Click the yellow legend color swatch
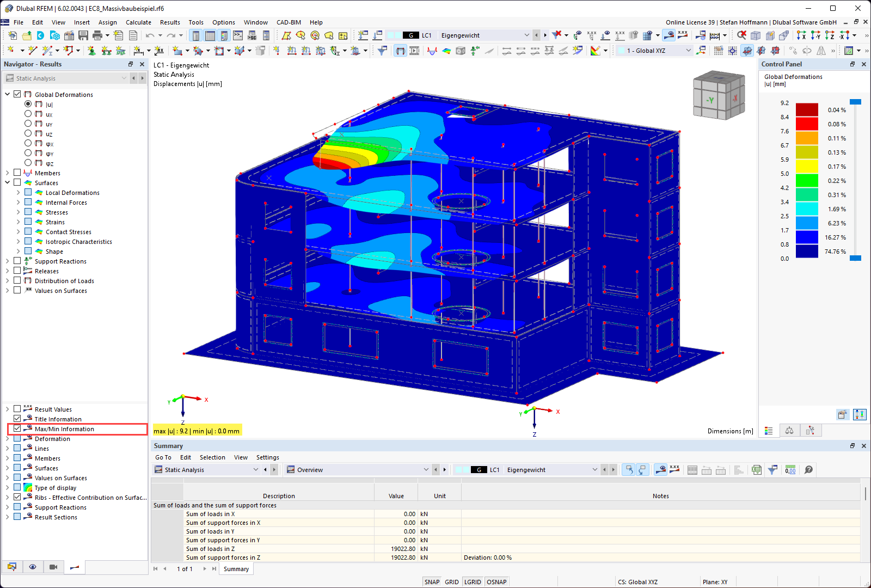 (x=807, y=166)
